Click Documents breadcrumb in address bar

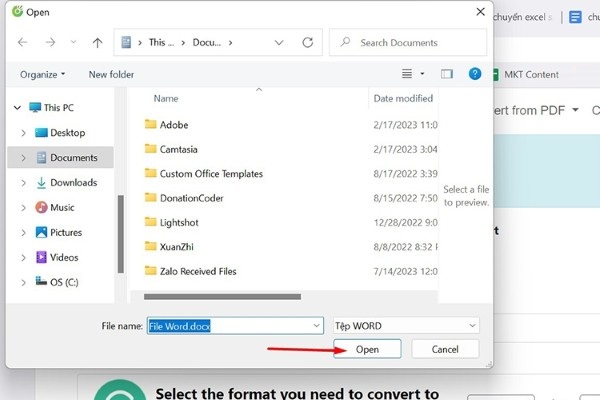(207, 42)
